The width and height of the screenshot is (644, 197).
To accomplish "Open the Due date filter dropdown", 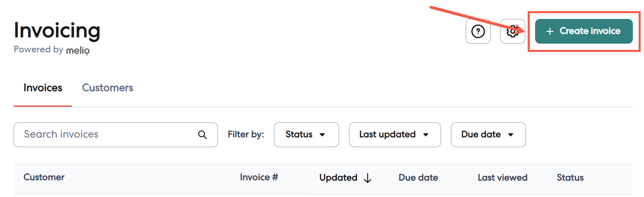I will coord(488,135).
